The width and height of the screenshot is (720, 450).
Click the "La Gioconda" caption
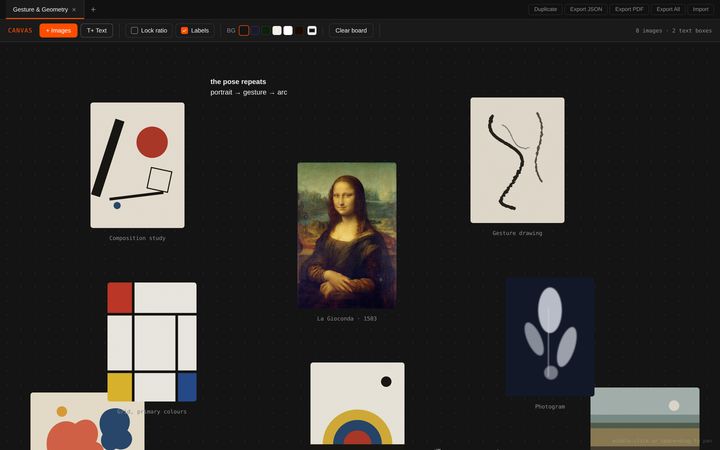[x=347, y=318]
